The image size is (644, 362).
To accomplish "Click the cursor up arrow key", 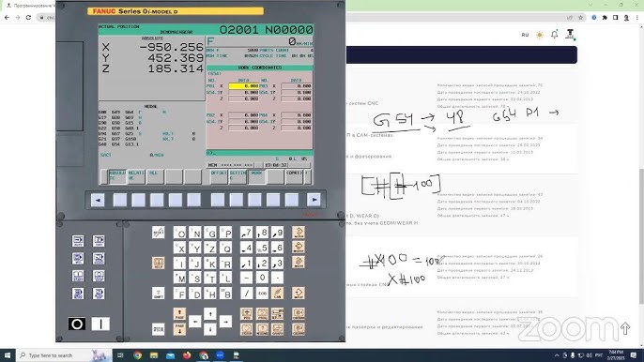I will coord(210,314).
